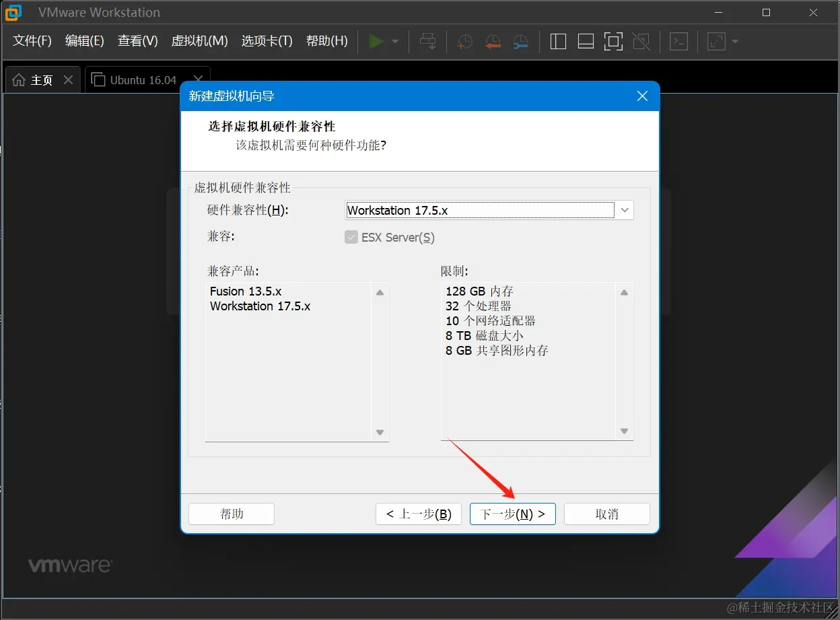Enter full screen mode icon

point(613,41)
